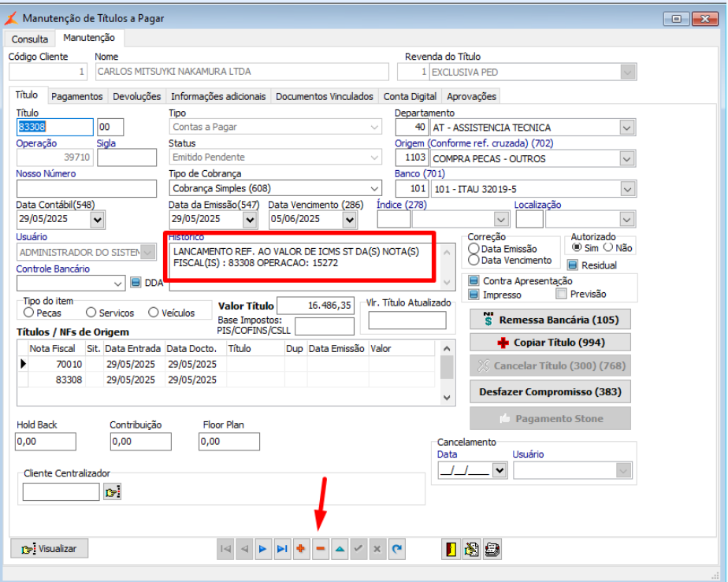Screen dimensions: 728x582
Task: Toggle the Residual checkbox
Action: click(x=573, y=265)
